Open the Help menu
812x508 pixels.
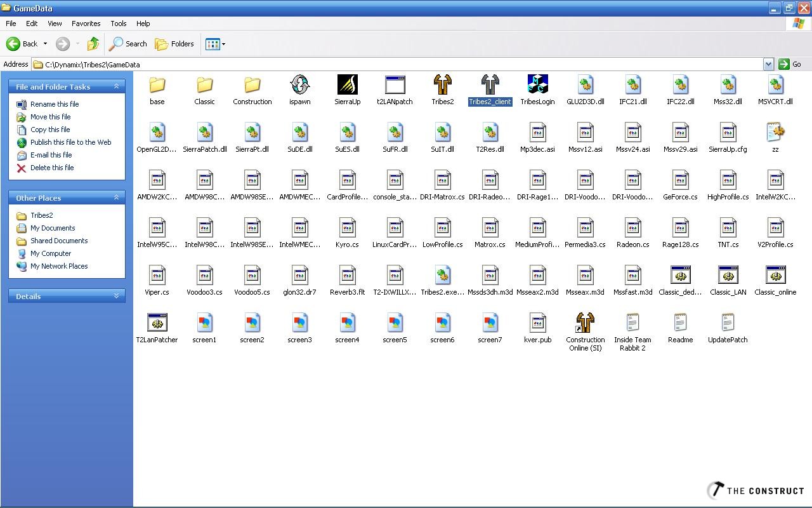[143, 23]
